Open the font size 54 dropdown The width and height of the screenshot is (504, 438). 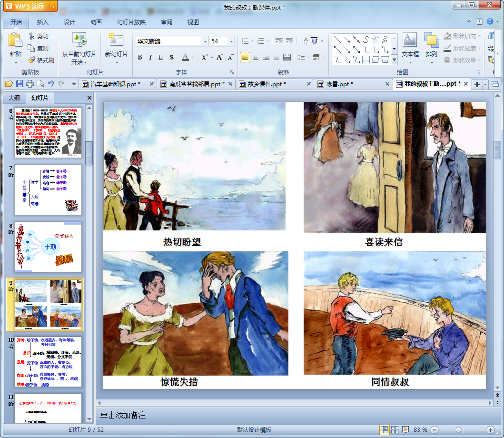point(231,41)
